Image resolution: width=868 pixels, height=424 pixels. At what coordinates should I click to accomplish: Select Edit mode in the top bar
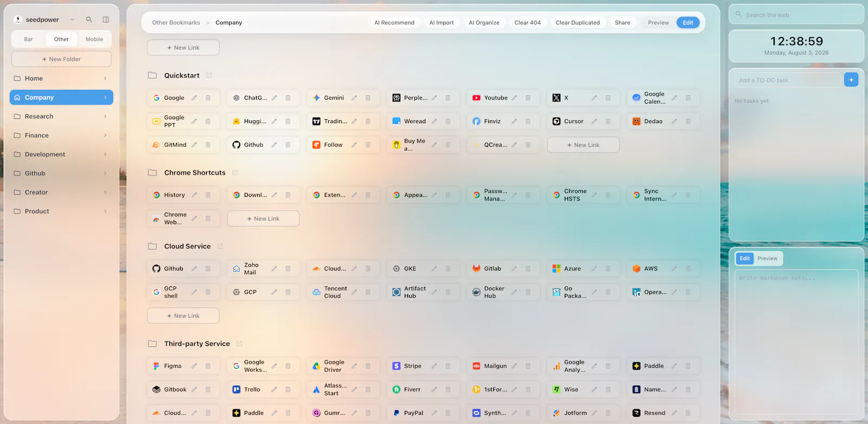pos(688,23)
